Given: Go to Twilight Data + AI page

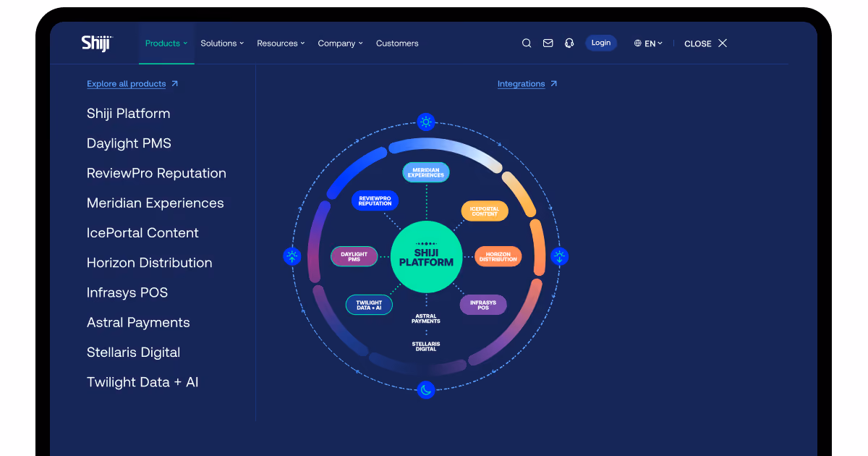Looking at the screenshot, I should pos(142,382).
